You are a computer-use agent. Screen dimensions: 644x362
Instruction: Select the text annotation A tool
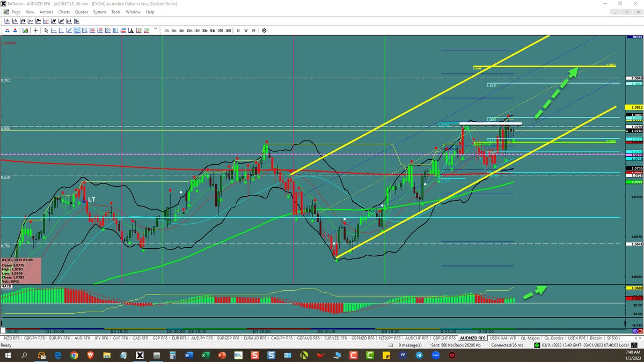coord(131,31)
